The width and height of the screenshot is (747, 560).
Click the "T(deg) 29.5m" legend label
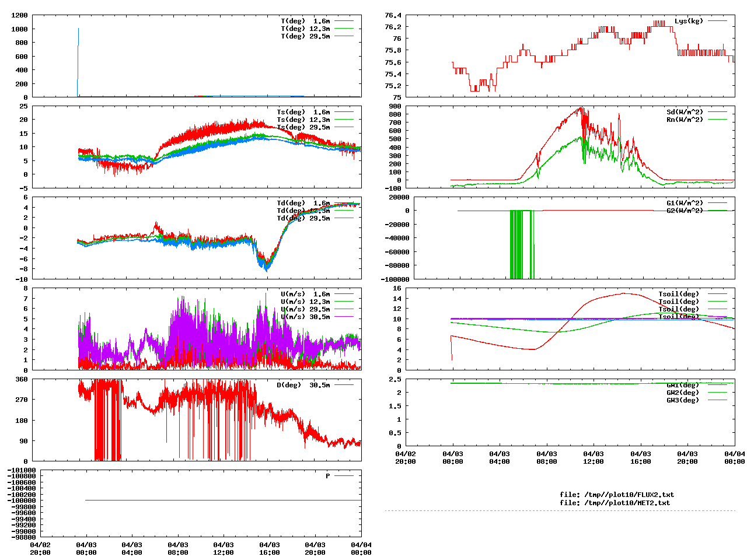point(305,36)
